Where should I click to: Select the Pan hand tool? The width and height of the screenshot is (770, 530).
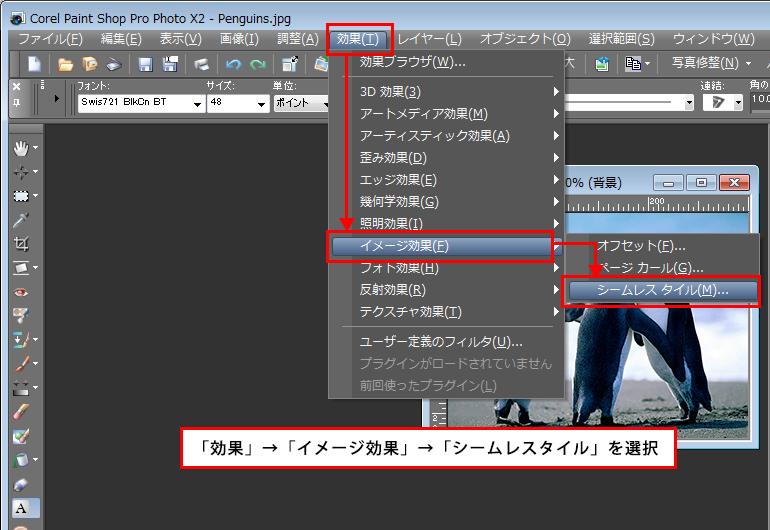click(x=21, y=147)
